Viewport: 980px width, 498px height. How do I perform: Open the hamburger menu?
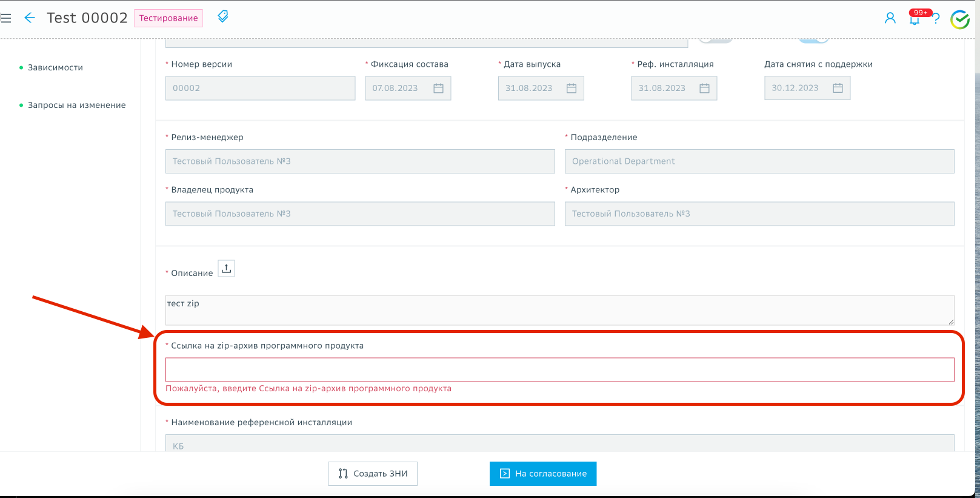pos(6,18)
